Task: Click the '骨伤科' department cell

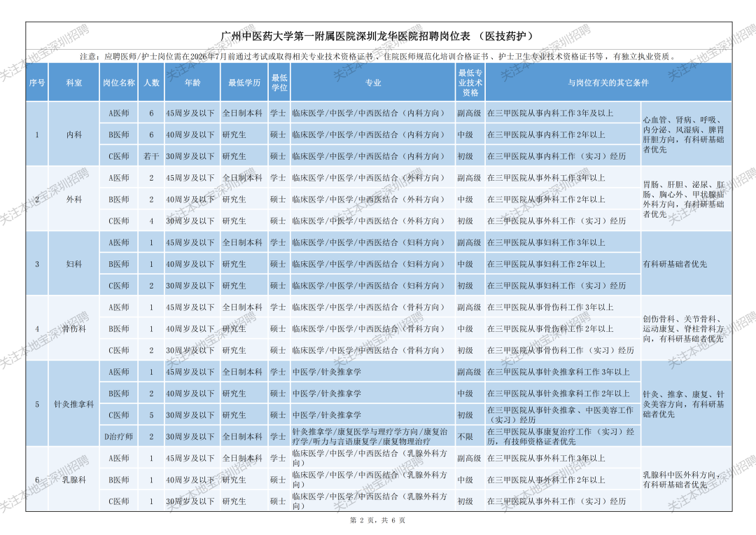Action: (x=73, y=328)
